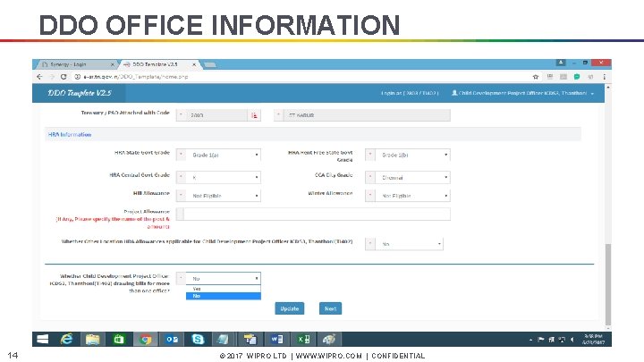Image resolution: width=644 pixels, height=362 pixels.
Task: Open Windows Start button
Action: point(43,339)
